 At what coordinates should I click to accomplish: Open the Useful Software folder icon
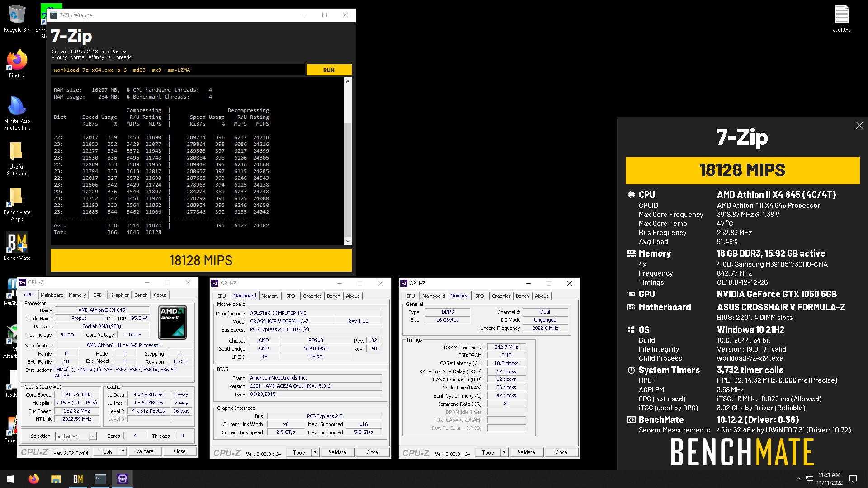17,159
